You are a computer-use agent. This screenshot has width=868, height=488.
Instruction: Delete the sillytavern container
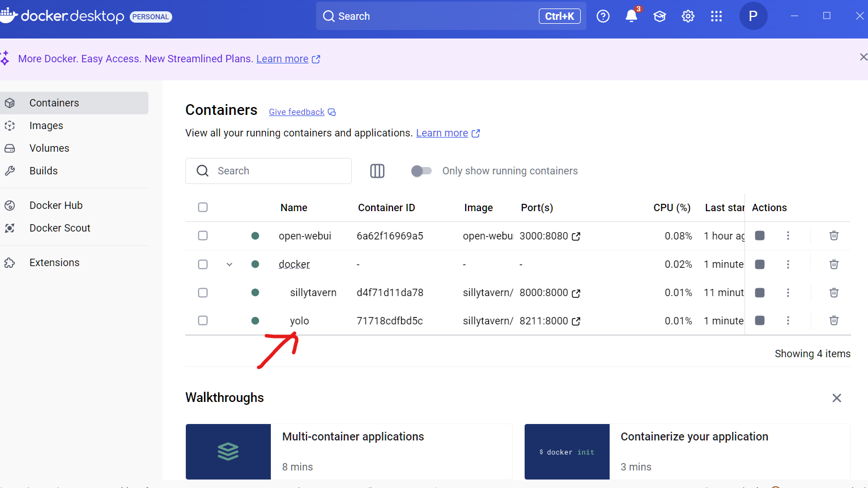[834, 293]
